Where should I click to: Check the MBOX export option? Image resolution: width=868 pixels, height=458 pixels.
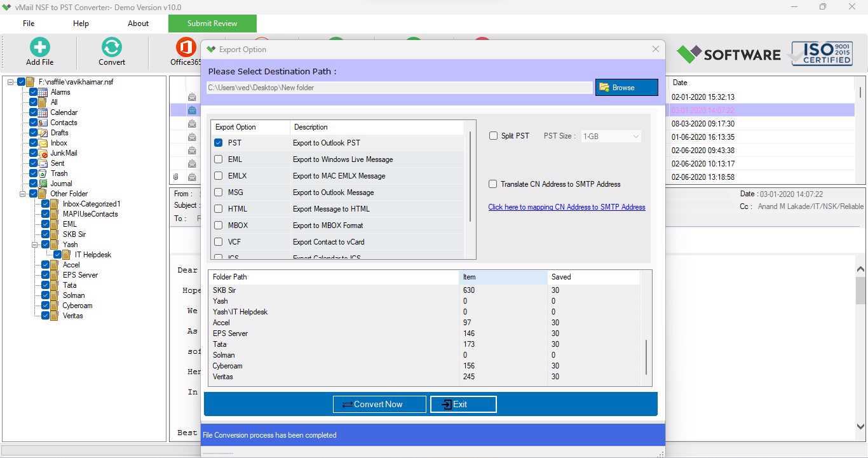219,226
